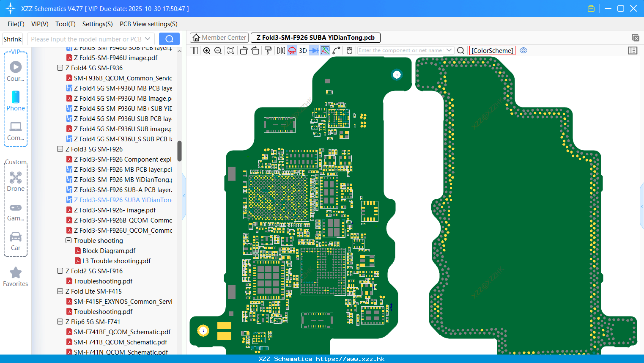Collapse the Z Flip6 5G SM-F741 folder

pyautogui.click(x=60, y=322)
